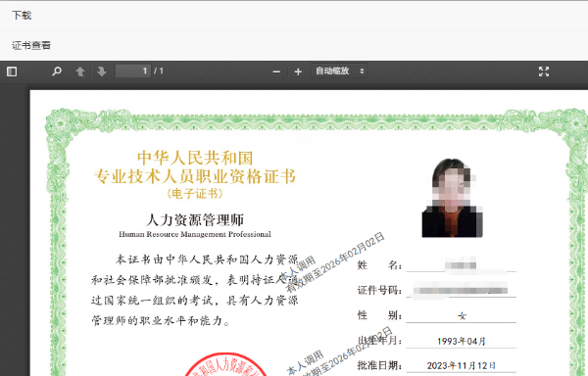The height and width of the screenshot is (376, 588).
Task: Open the find-in-document search tool
Action: 57,71
